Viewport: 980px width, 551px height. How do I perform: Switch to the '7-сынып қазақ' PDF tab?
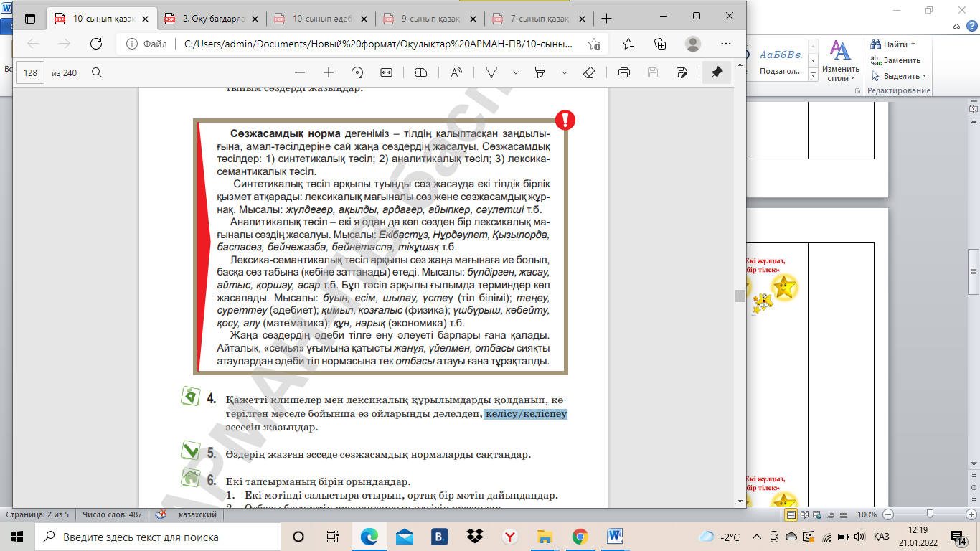(x=539, y=19)
